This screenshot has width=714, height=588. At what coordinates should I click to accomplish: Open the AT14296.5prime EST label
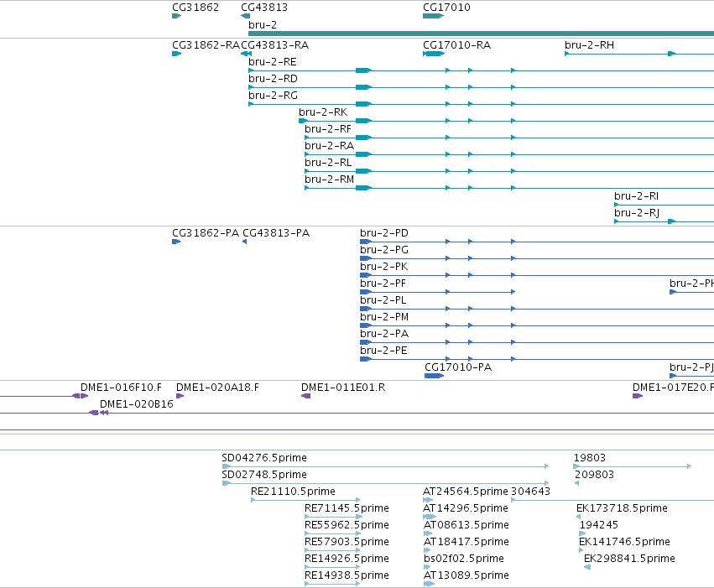(466, 508)
